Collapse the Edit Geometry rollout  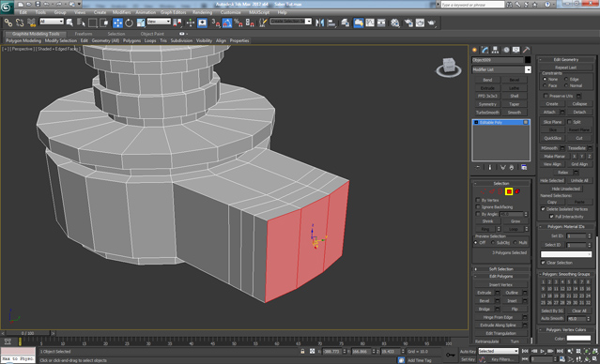click(567, 60)
